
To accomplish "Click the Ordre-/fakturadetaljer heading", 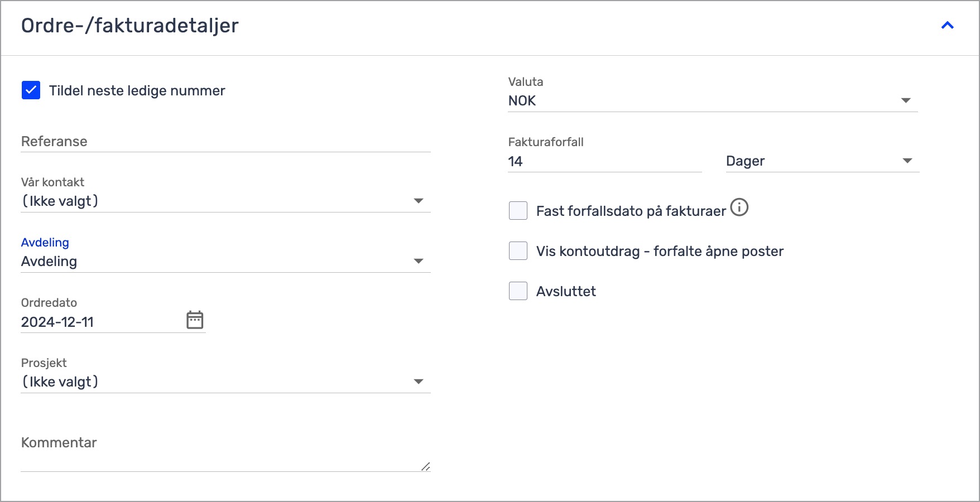I will point(129,26).
